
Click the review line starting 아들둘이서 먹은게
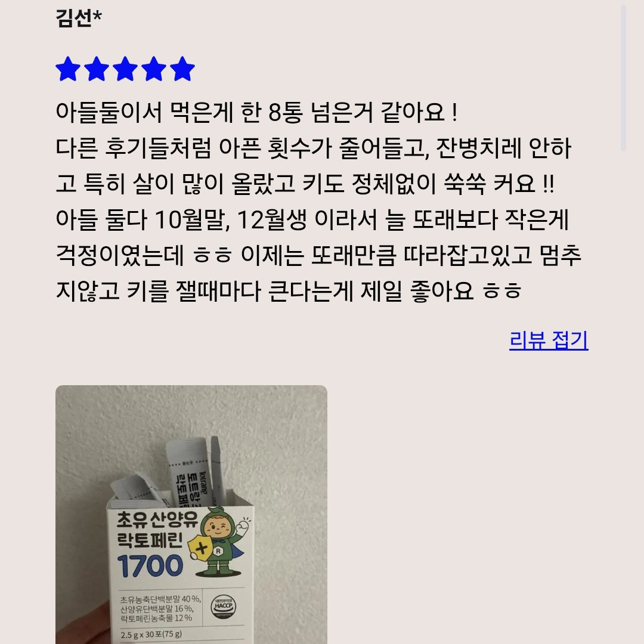[x=257, y=112]
